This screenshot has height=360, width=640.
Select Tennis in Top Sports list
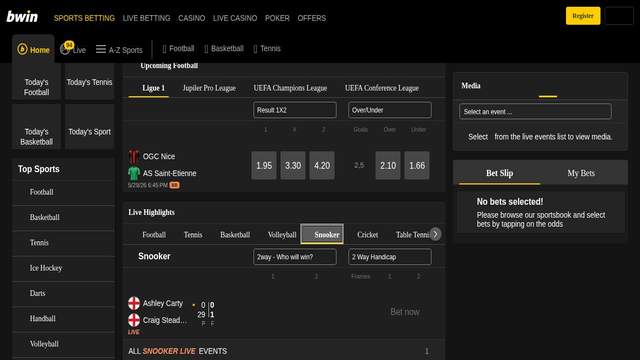click(64, 242)
